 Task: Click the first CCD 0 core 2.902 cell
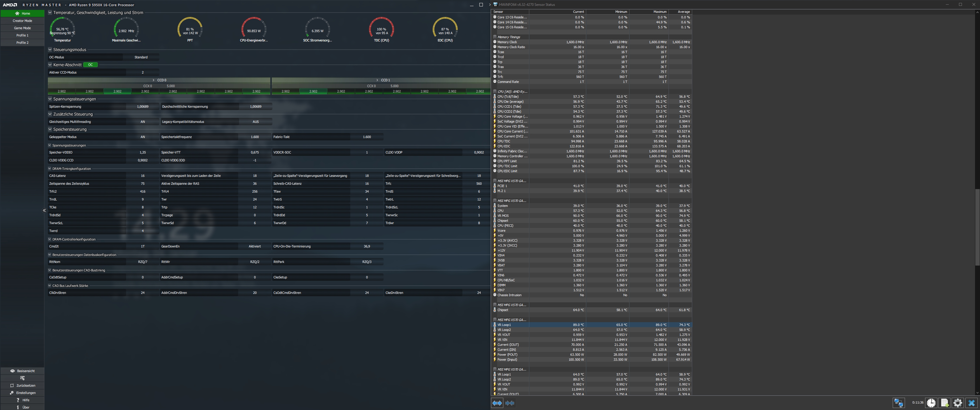(62, 91)
